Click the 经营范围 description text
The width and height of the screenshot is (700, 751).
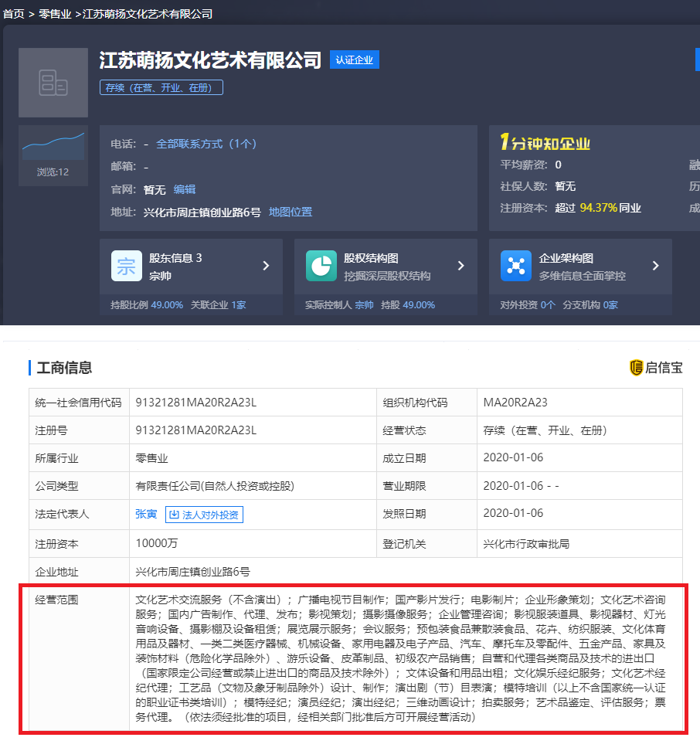401,658
